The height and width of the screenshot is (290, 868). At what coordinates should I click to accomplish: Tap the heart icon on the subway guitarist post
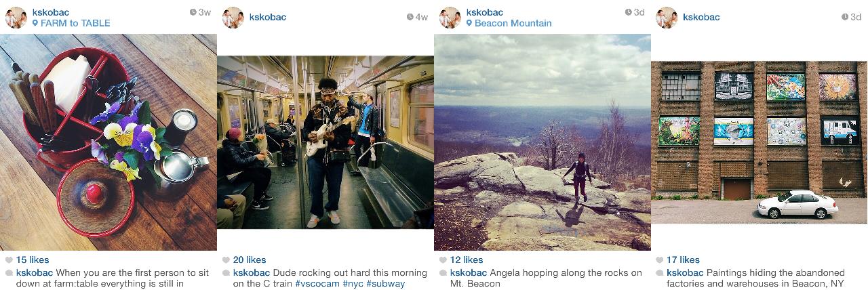click(226, 260)
